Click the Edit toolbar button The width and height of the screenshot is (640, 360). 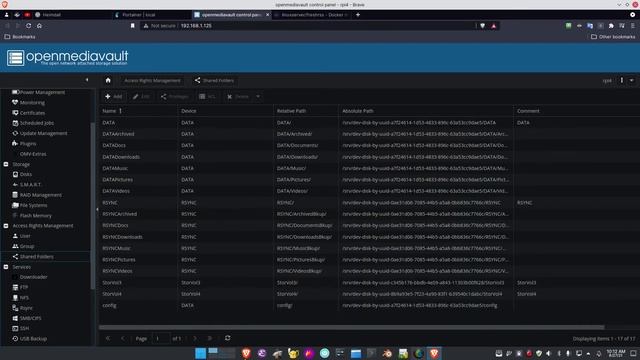click(x=141, y=97)
